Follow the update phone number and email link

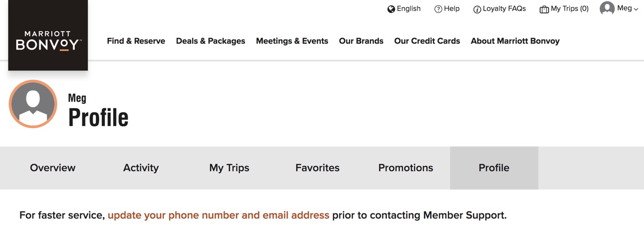coord(219,215)
